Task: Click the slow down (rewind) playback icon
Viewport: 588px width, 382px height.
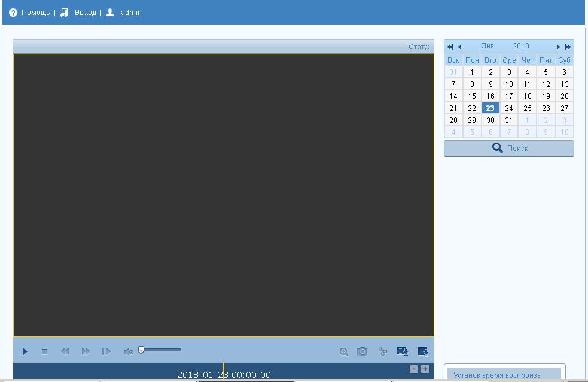Action: tap(65, 351)
